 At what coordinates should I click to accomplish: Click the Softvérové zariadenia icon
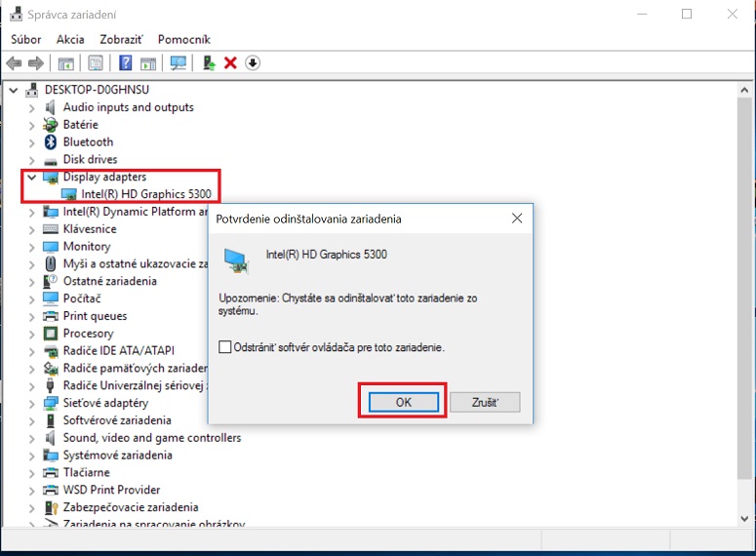(x=51, y=420)
